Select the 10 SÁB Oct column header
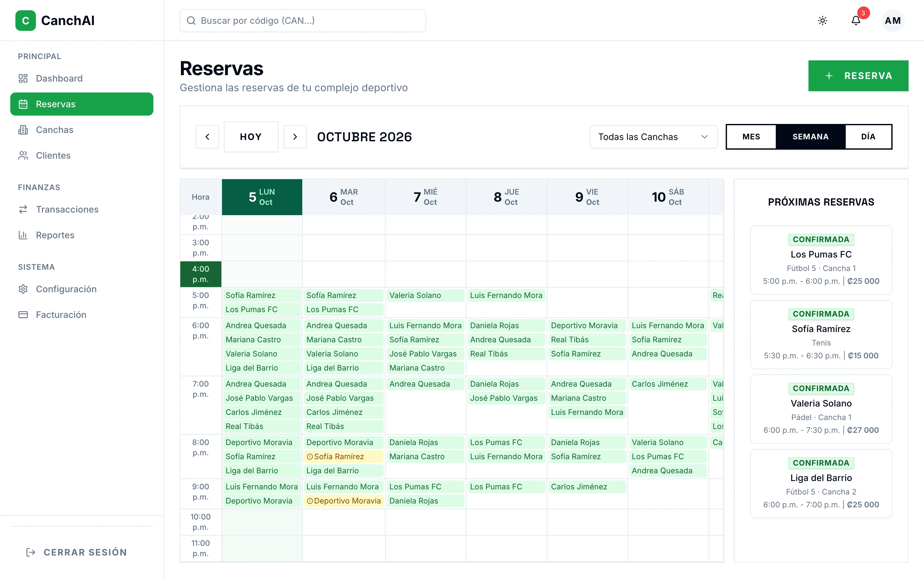 click(x=668, y=197)
